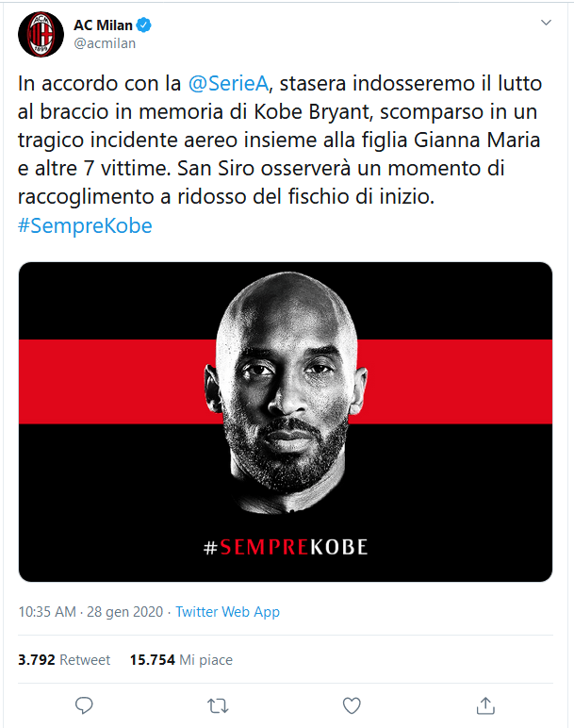
Task: Open the Kobe Bryant tribute image
Action: (286, 421)
